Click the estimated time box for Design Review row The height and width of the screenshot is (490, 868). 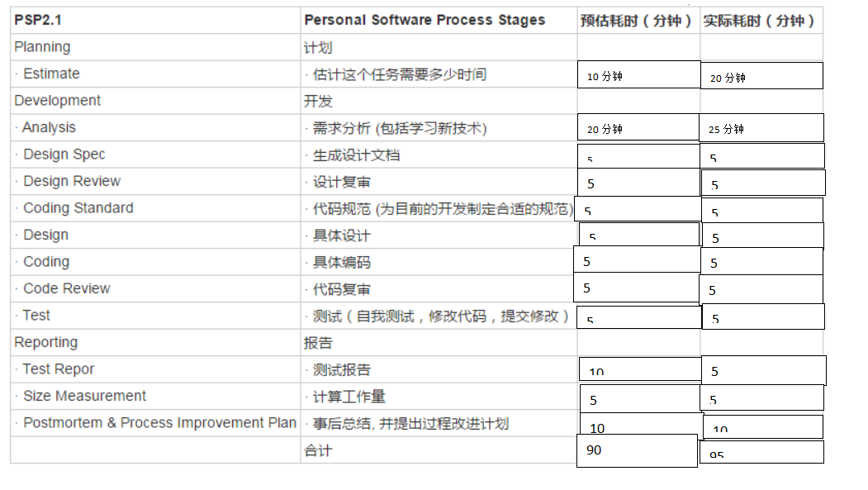639,183
